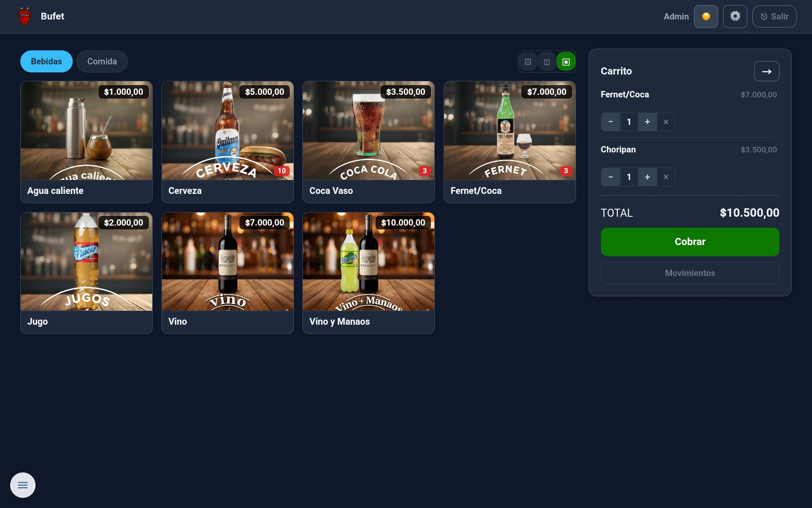
Task: Add Agua caliente to the cart
Action: (86, 142)
